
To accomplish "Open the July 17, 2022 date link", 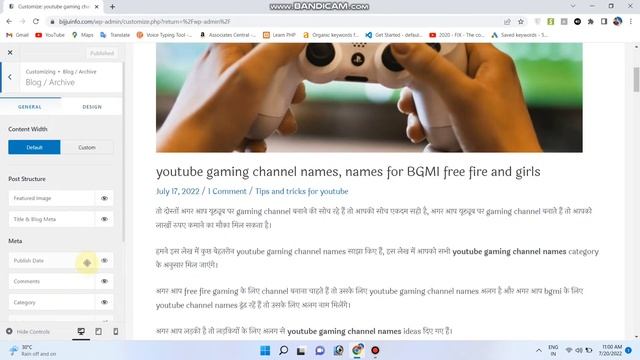I will (x=178, y=191).
